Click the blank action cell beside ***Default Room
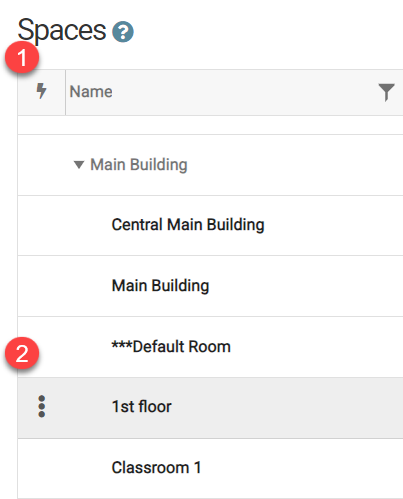 (42, 347)
